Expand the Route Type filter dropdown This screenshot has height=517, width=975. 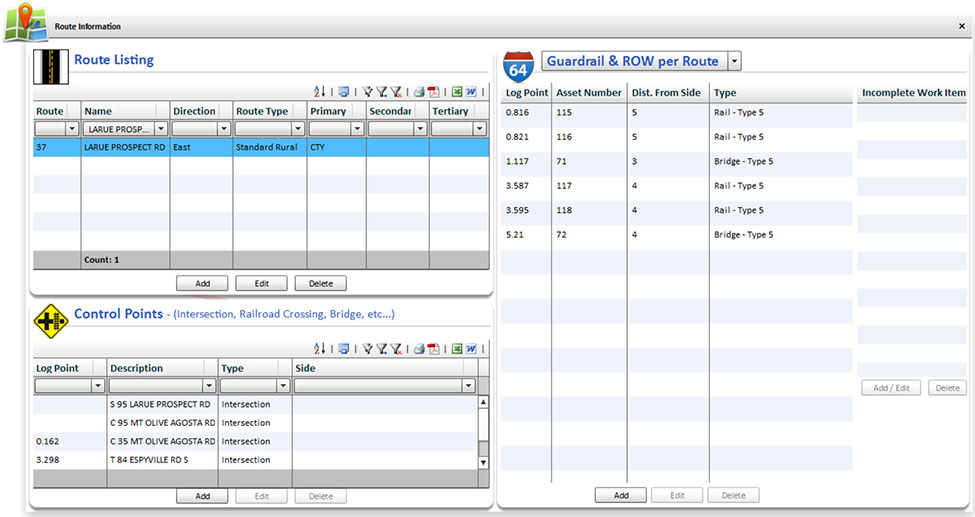[x=297, y=129]
